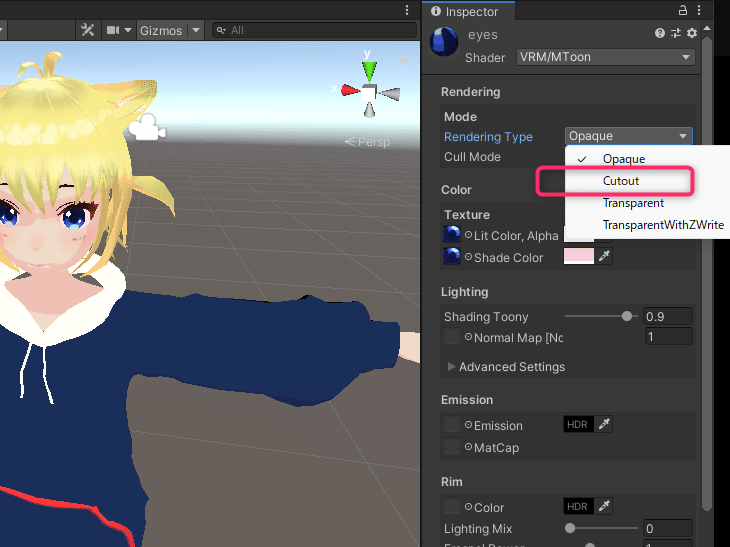Click the empty Normal Map texture slot
This screenshot has height=547, width=730.
[452, 337]
